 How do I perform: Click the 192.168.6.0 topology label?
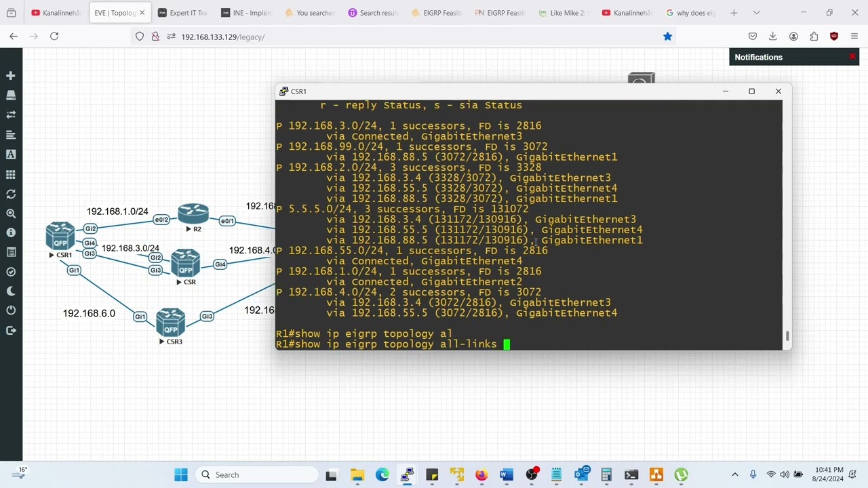point(89,313)
